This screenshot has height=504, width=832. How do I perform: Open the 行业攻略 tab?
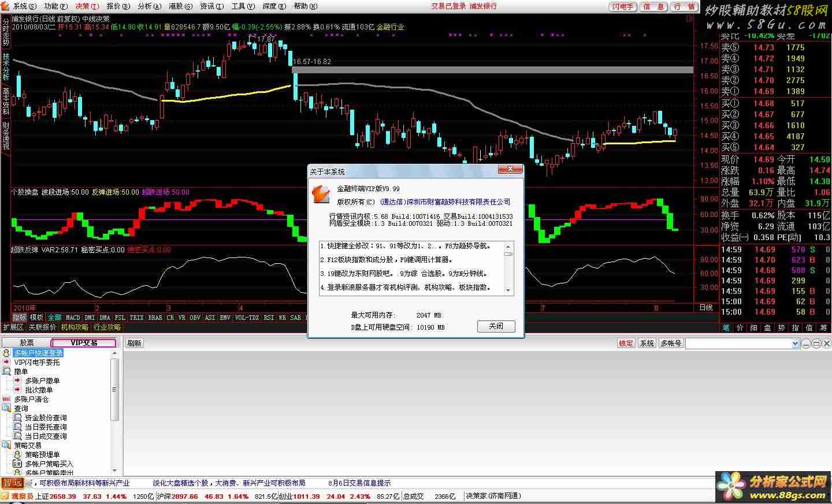[x=107, y=327]
